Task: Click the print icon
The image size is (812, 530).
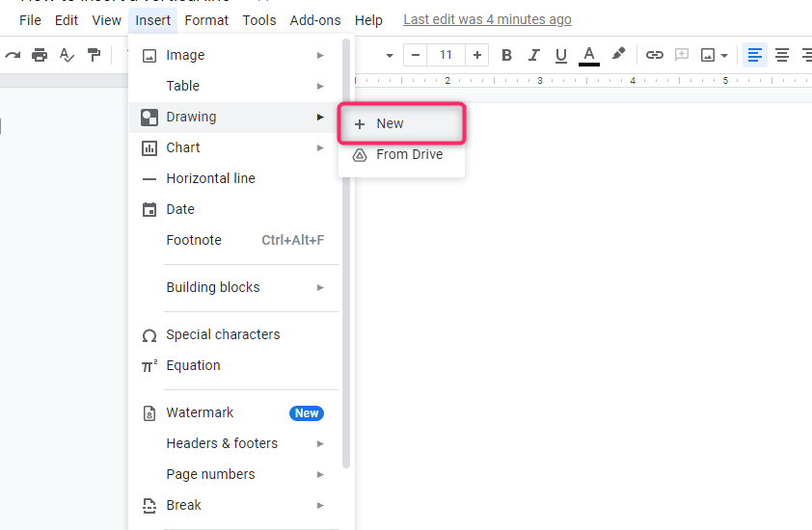Action: point(40,55)
